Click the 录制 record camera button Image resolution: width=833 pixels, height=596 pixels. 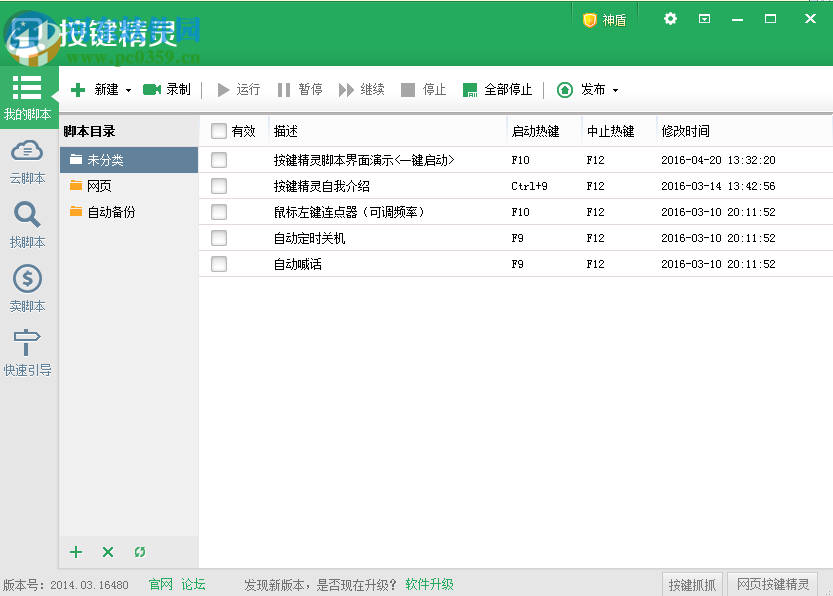point(166,90)
